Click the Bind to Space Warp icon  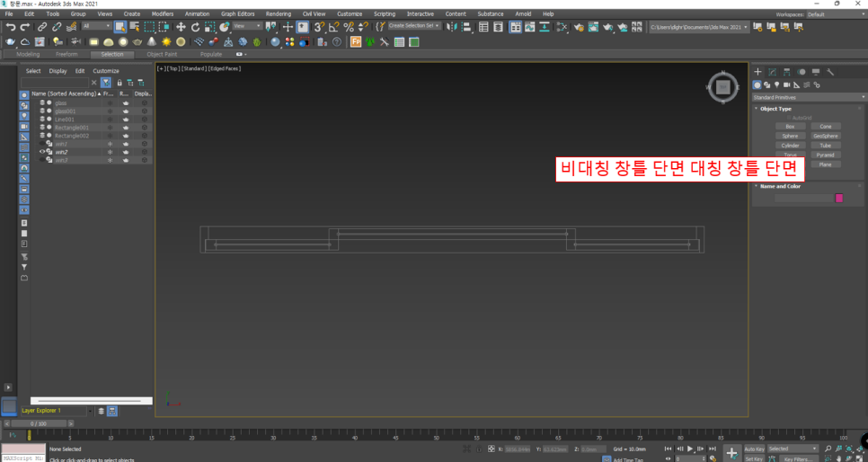(71, 27)
